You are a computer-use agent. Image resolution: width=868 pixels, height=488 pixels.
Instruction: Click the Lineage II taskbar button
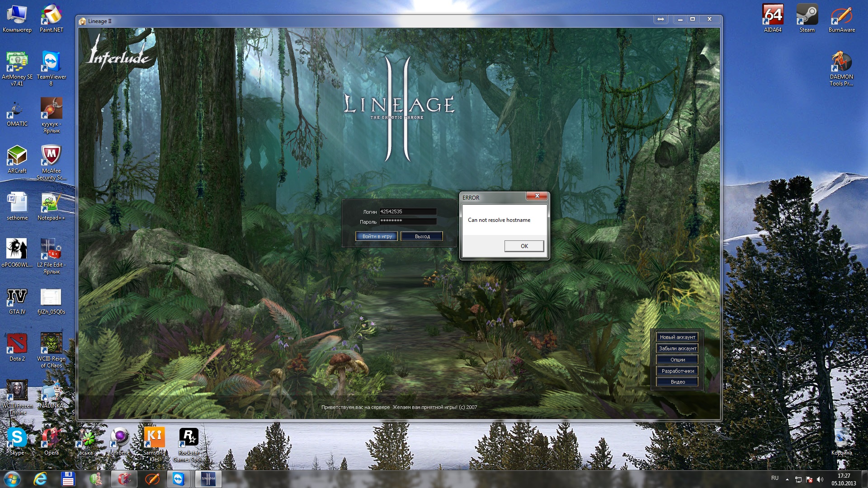click(x=208, y=479)
